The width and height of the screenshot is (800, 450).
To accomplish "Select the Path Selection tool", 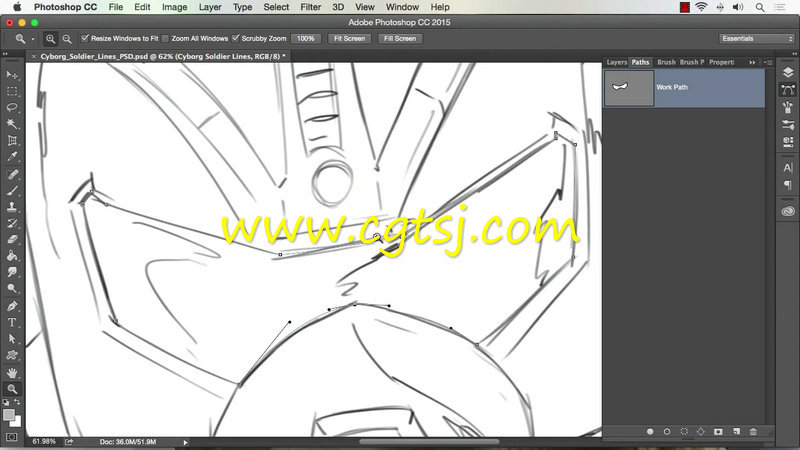I will coord(12,339).
